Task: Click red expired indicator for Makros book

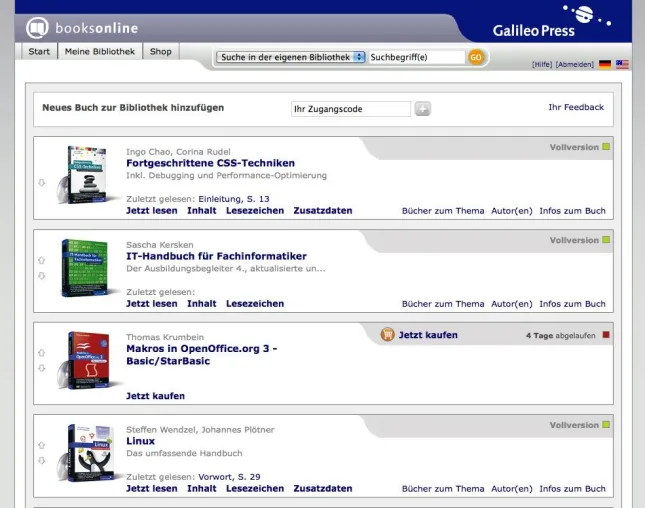Action: tap(606, 335)
